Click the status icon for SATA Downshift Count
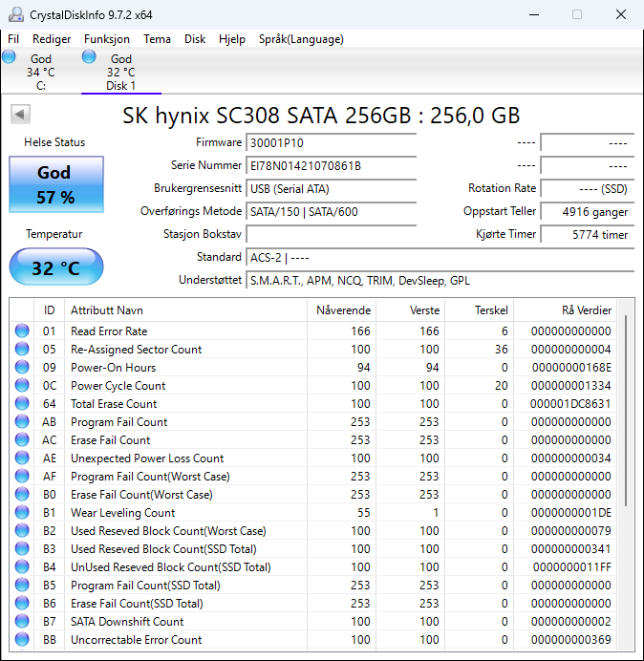The width and height of the screenshot is (644, 661). coord(22,621)
